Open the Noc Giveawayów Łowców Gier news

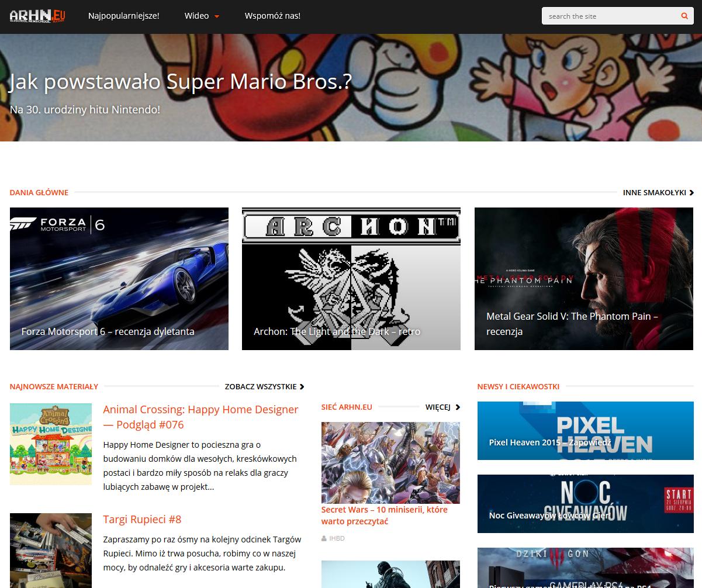pyautogui.click(x=586, y=504)
